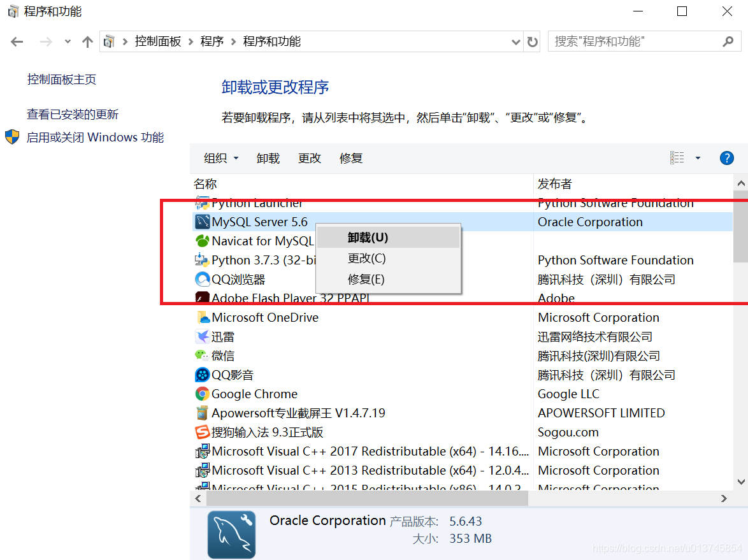The width and height of the screenshot is (748, 560).
Task: Click the change view layout icon
Action: [x=677, y=158]
